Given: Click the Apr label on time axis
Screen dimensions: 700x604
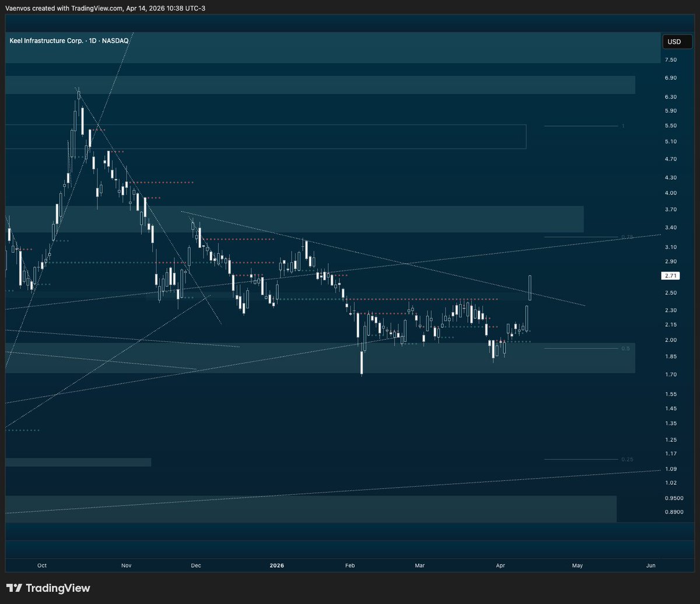Looking at the screenshot, I should (x=500, y=565).
